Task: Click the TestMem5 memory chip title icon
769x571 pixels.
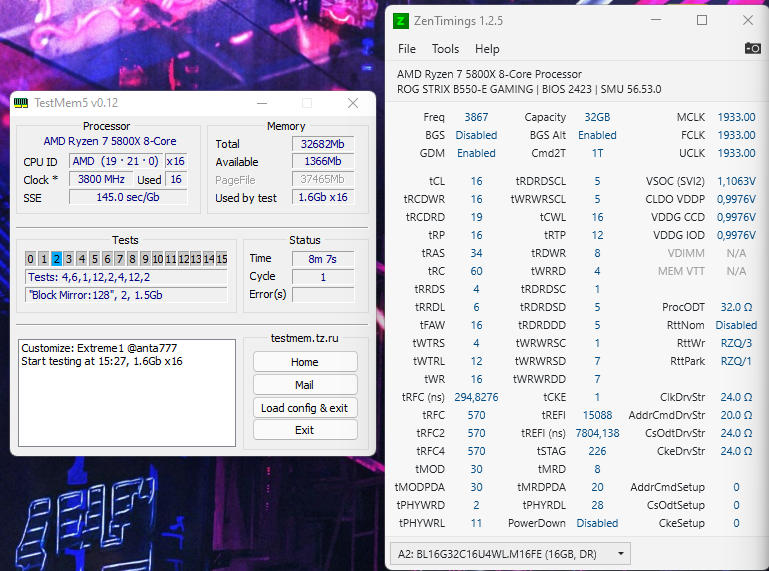Action: [x=21, y=103]
